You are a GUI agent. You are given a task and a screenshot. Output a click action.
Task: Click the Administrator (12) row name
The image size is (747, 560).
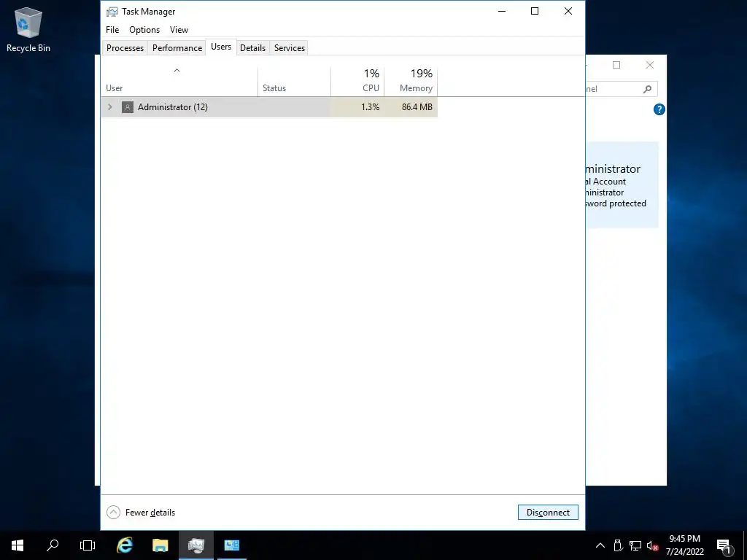[x=172, y=106]
